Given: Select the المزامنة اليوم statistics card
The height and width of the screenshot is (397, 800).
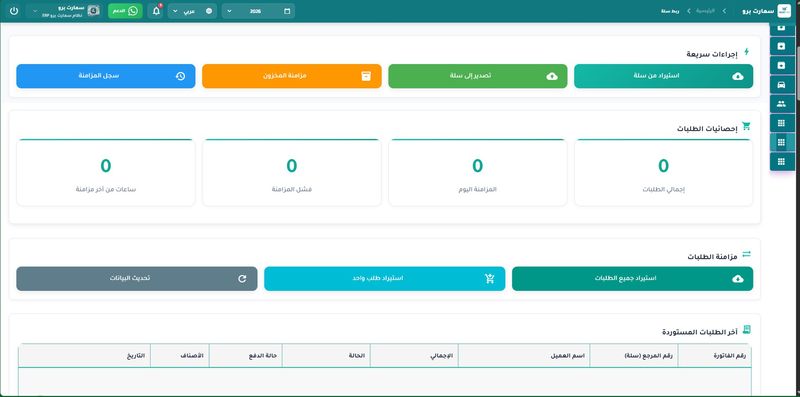Looking at the screenshot, I should (x=478, y=172).
